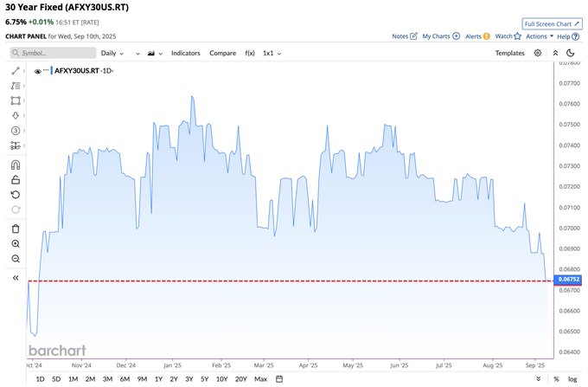Click the Symbol search field
The width and height of the screenshot is (588, 387).
click(x=53, y=53)
